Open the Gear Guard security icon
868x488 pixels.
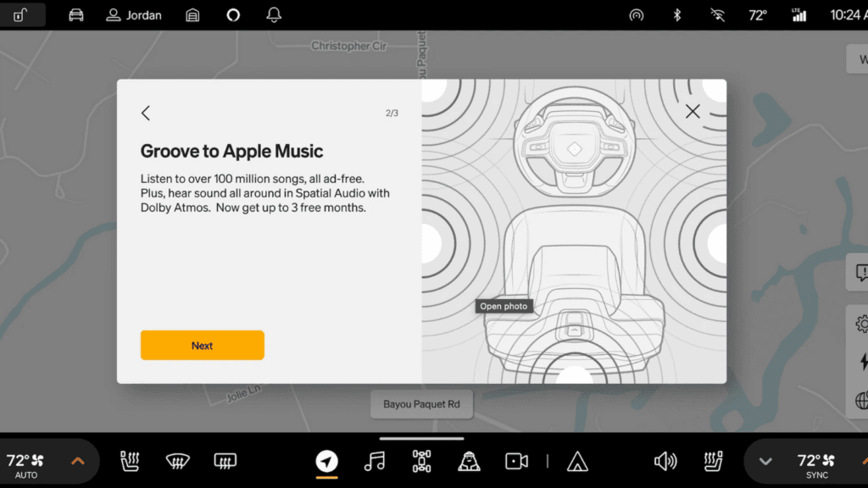(469, 461)
